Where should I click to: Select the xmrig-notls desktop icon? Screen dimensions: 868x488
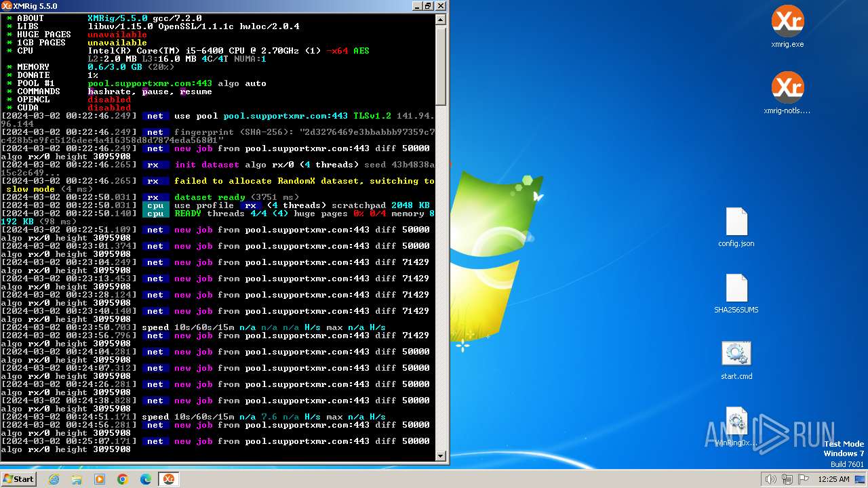pos(787,93)
